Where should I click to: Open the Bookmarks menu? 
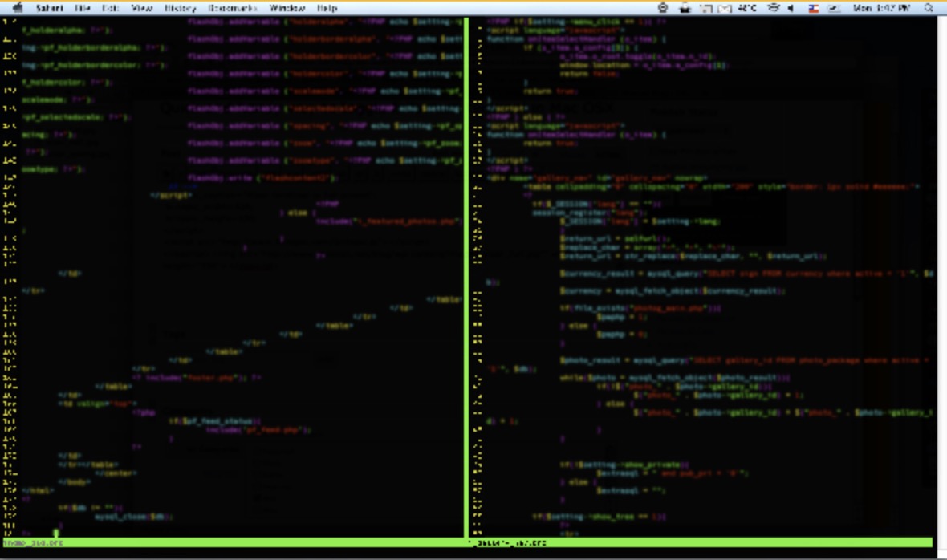point(233,8)
